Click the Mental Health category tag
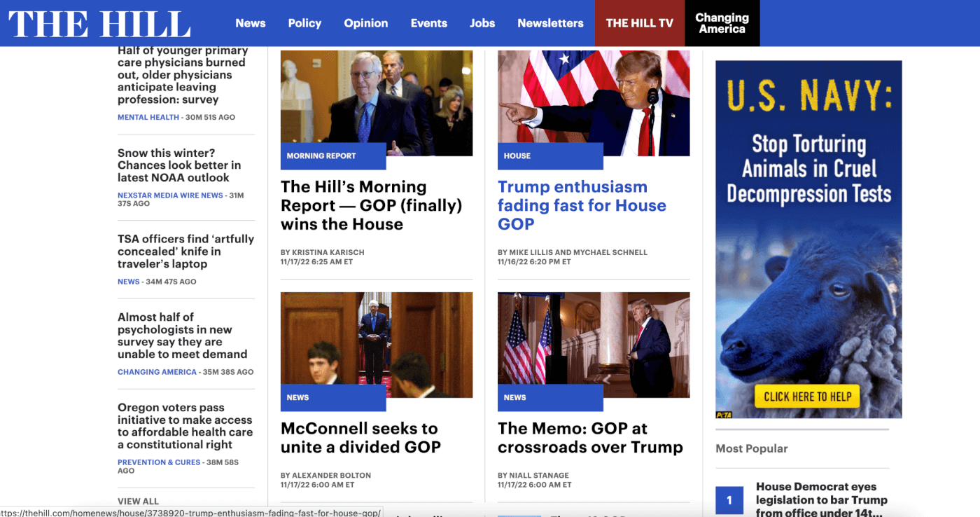The width and height of the screenshot is (980, 517). coord(148,117)
